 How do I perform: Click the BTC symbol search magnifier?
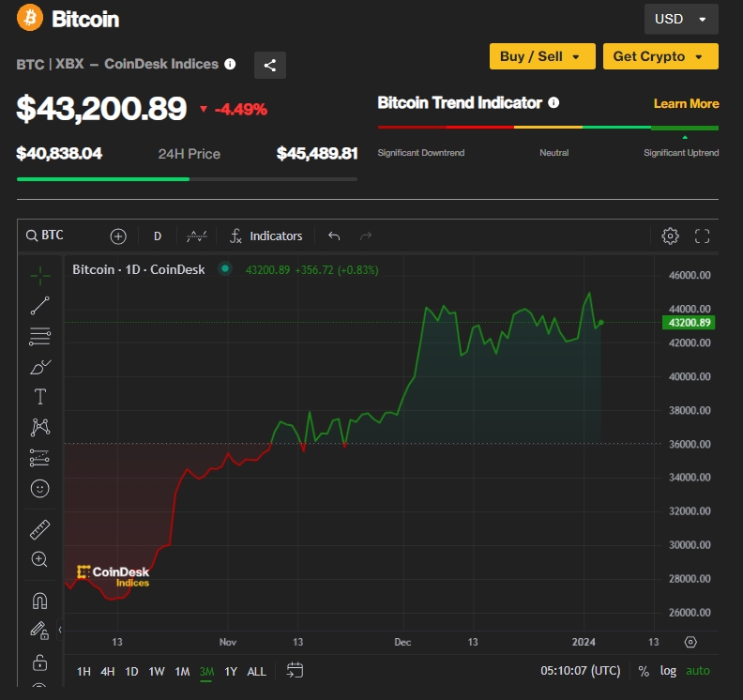(x=32, y=236)
